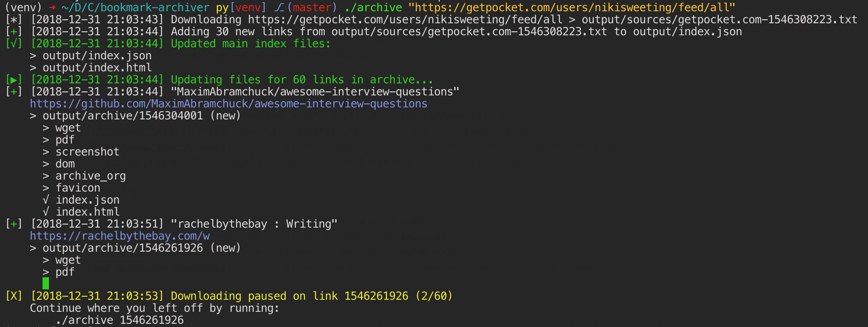The image size is (868, 327).
Task: Click the ./archive 1546261926 resume command
Action: click(120, 320)
